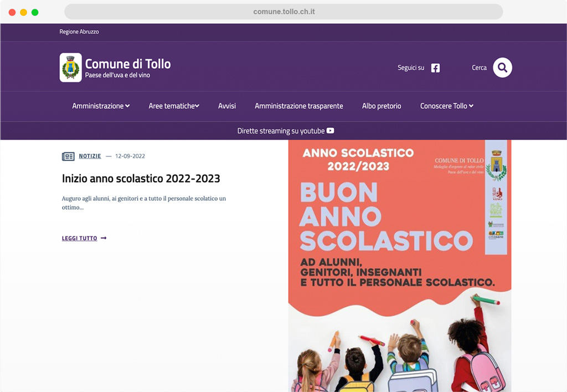This screenshot has height=392, width=567.
Task: Open the Inizio anno scolastico 2022-2023 headline
Action: tap(141, 179)
